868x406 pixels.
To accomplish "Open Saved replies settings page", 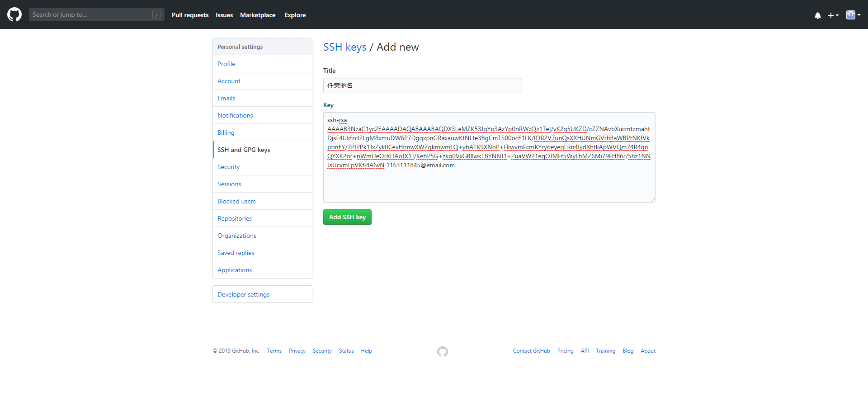I will tap(262, 253).
